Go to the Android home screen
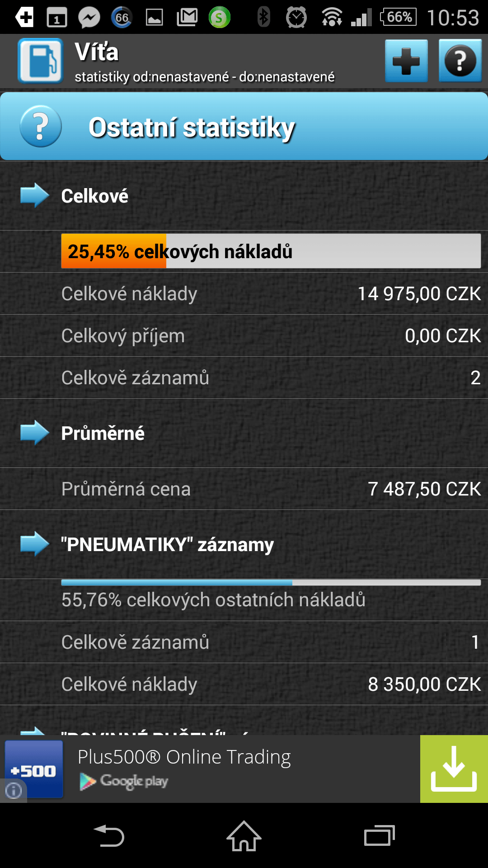Image resolution: width=488 pixels, height=868 pixels. (x=244, y=835)
